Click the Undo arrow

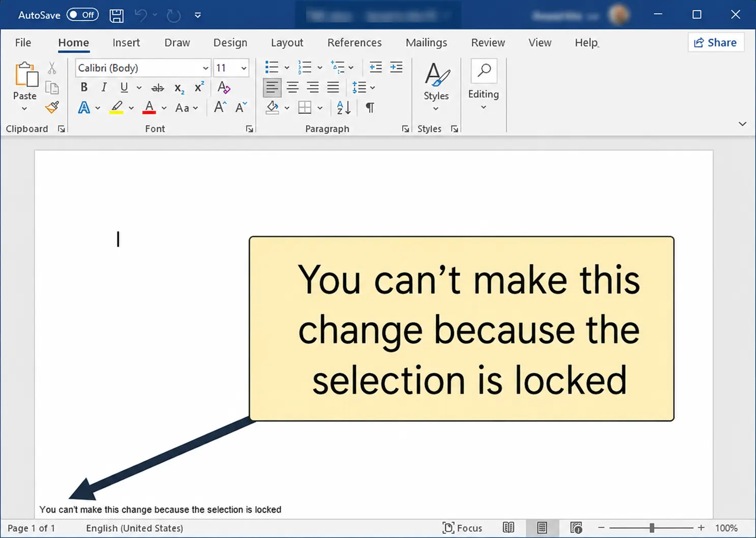[141, 15]
